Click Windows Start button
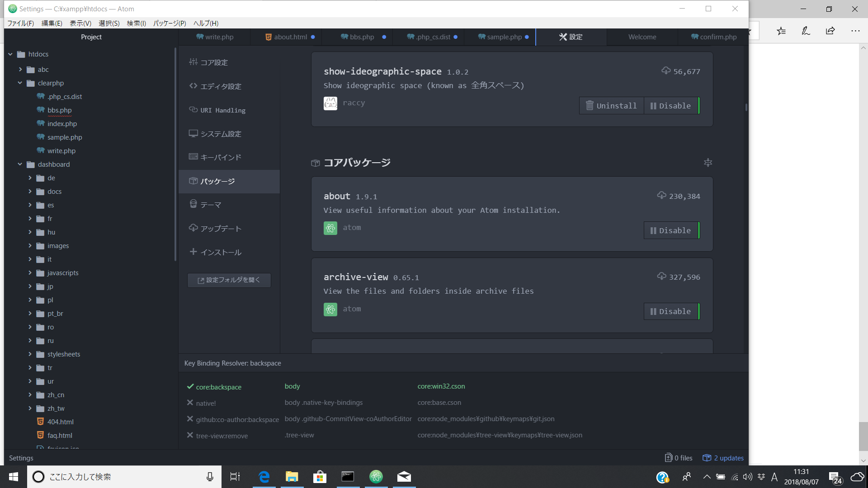Screen dimensions: 868x488 [x=14, y=477]
